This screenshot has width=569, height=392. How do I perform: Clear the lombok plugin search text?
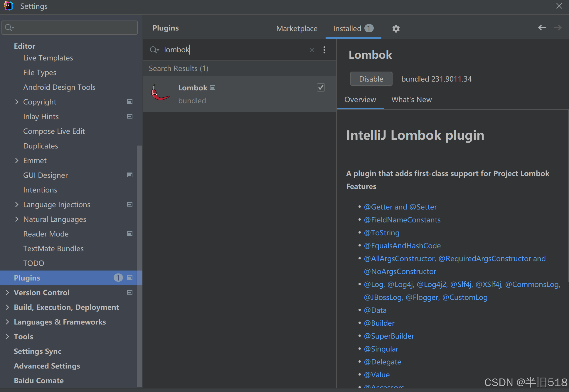pos(312,50)
